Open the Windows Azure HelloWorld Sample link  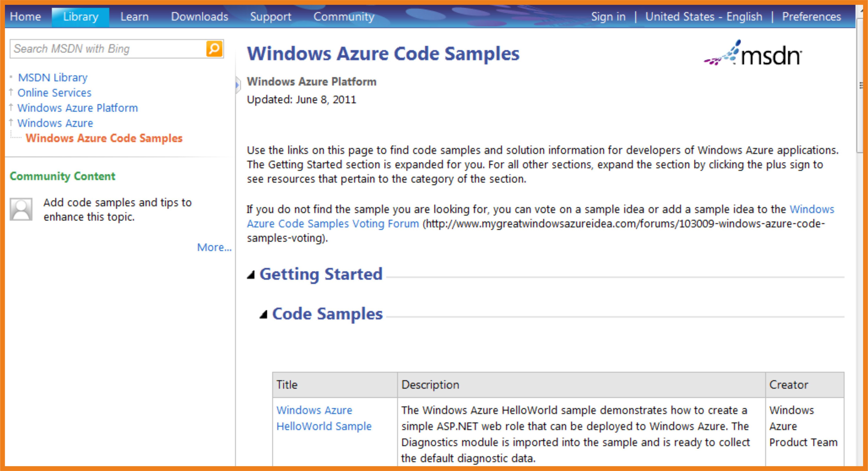click(324, 418)
